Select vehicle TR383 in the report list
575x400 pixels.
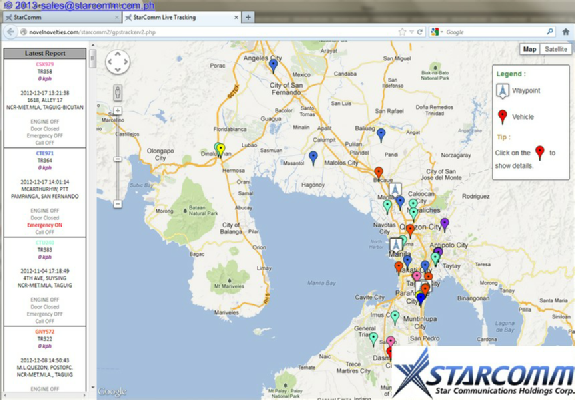45,250
